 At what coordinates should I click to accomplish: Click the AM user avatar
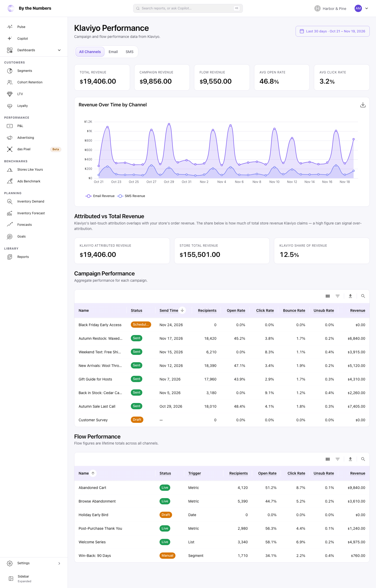358,8
